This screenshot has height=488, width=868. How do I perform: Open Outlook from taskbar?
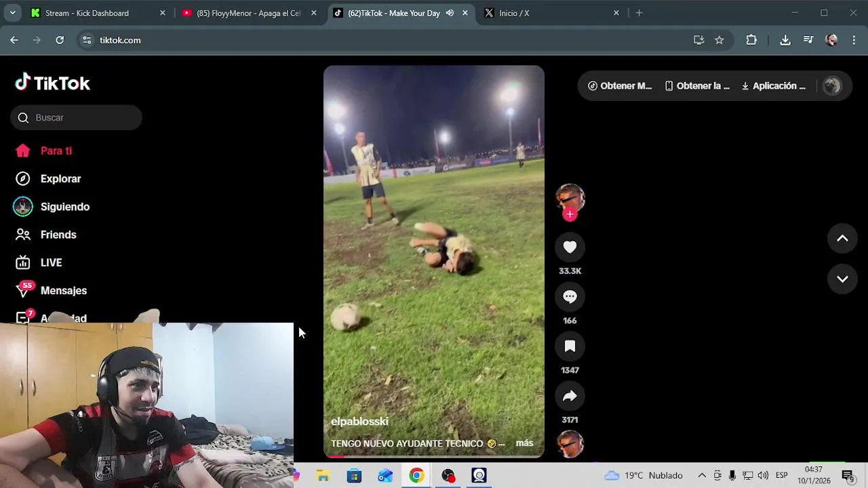pos(385,476)
